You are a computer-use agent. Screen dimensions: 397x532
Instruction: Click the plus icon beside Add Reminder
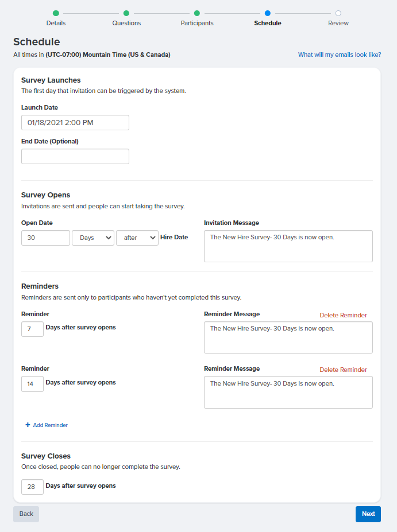[28, 425]
